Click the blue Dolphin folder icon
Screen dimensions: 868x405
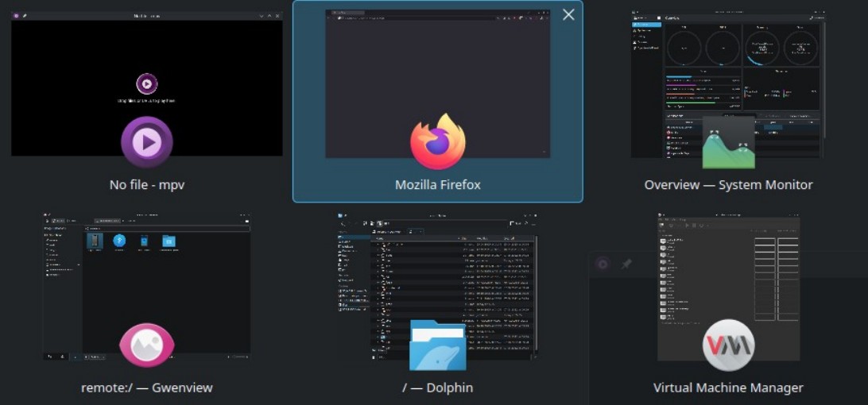click(x=437, y=345)
